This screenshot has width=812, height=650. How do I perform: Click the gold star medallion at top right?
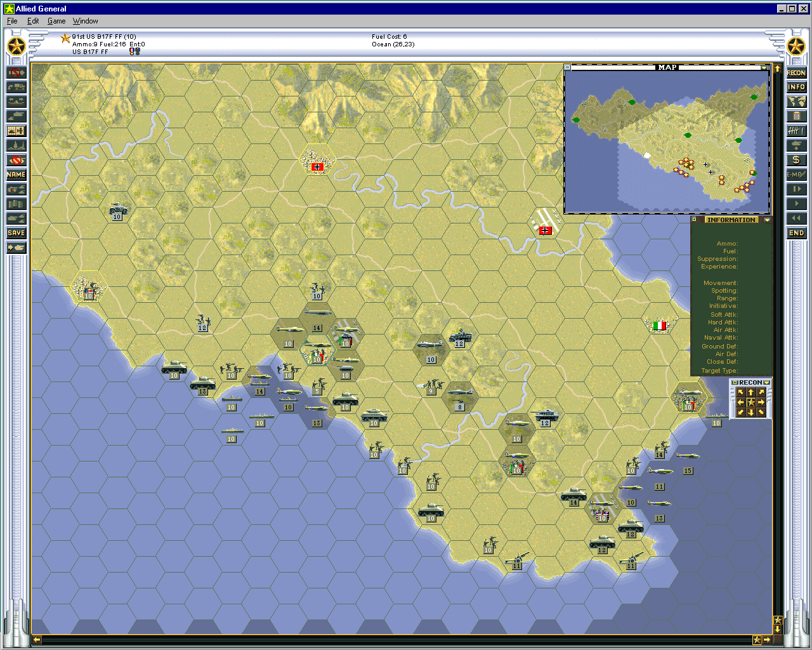(796, 46)
